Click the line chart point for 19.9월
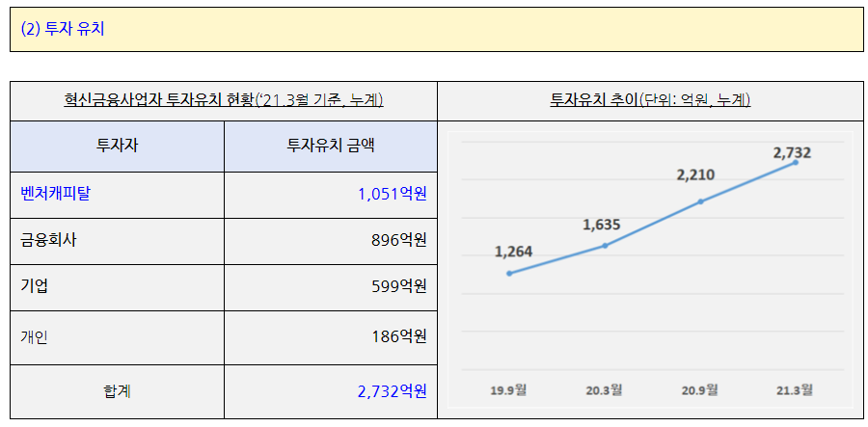The image size is (868, 427). (509, 273)
